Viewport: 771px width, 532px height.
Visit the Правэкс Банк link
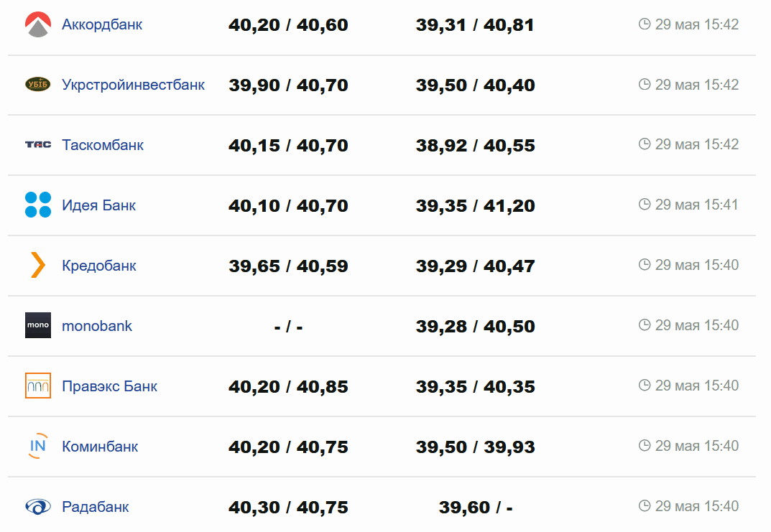point(109,386)
